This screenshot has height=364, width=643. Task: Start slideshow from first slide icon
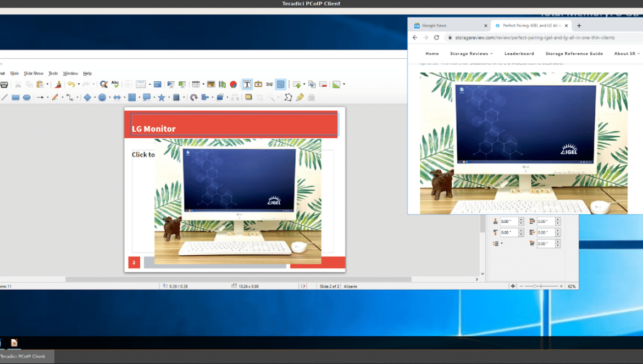[171, 85]
